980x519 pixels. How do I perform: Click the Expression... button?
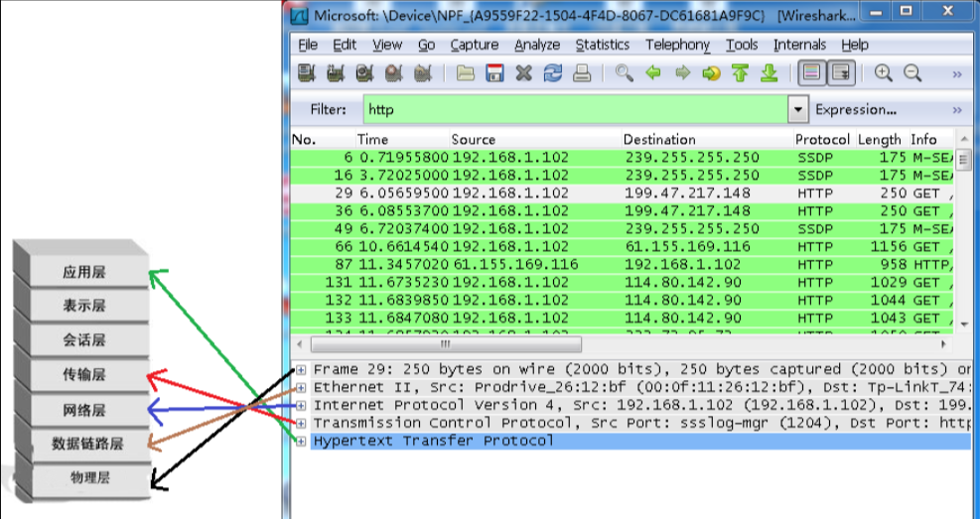[856, 110]
